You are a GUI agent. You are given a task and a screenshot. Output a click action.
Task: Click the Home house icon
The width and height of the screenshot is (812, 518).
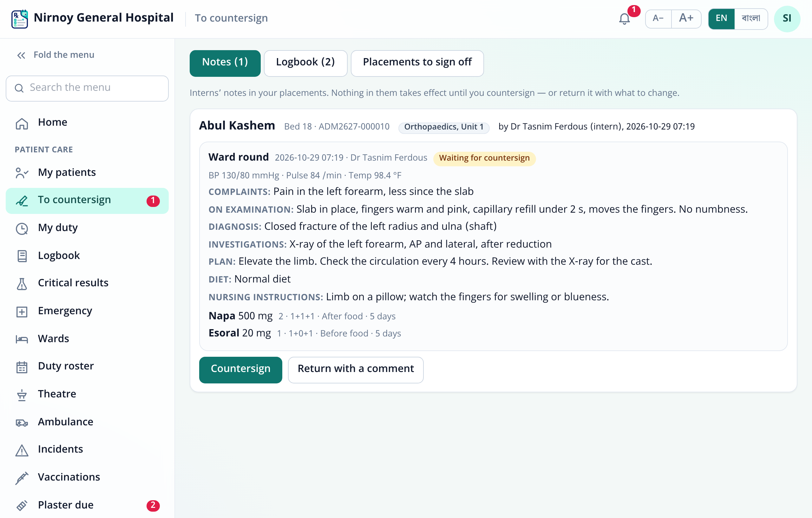click(x=22, y=123)
